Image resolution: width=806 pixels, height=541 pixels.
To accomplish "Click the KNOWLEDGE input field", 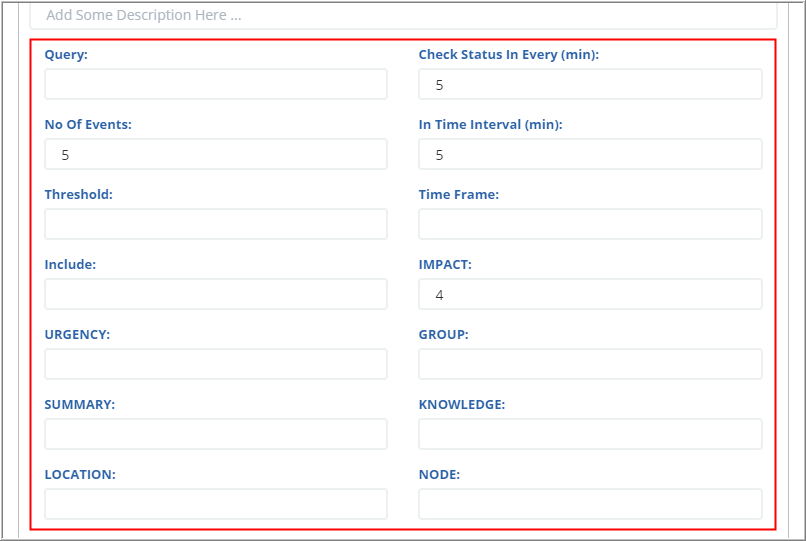I will tap(590, 434).
